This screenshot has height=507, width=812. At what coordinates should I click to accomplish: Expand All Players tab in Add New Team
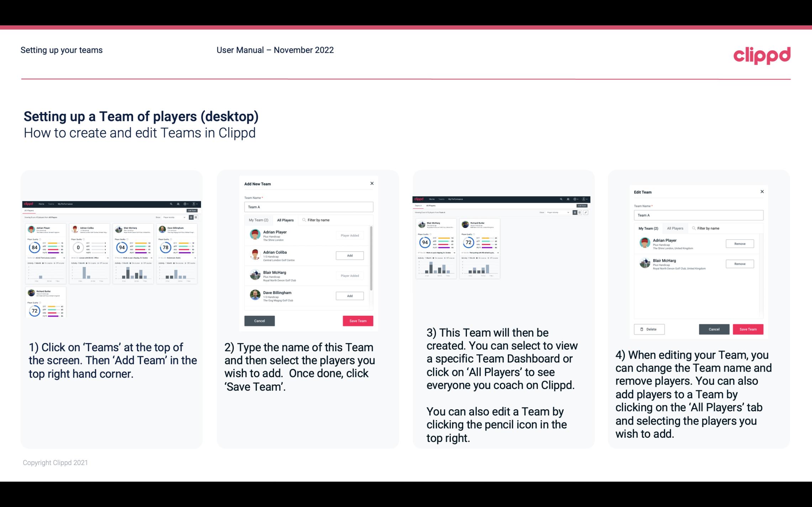point(285,220)
